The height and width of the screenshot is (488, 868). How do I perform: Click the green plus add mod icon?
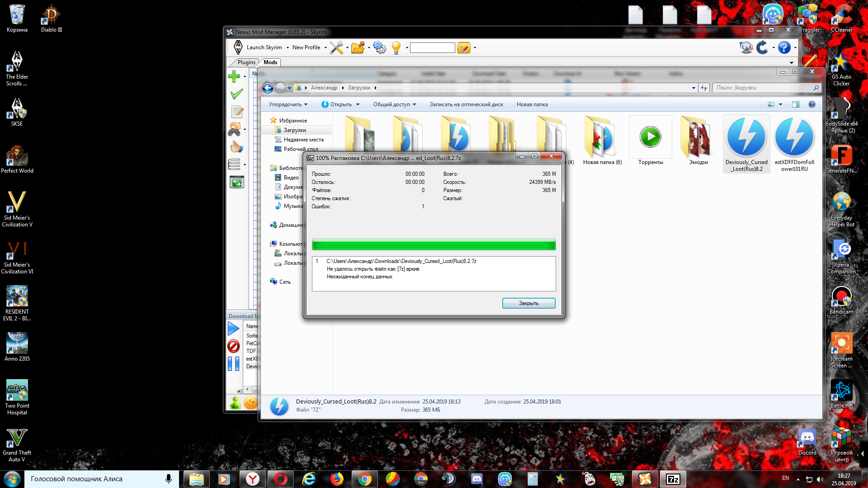pyautogui.click(x=234, y=76)
